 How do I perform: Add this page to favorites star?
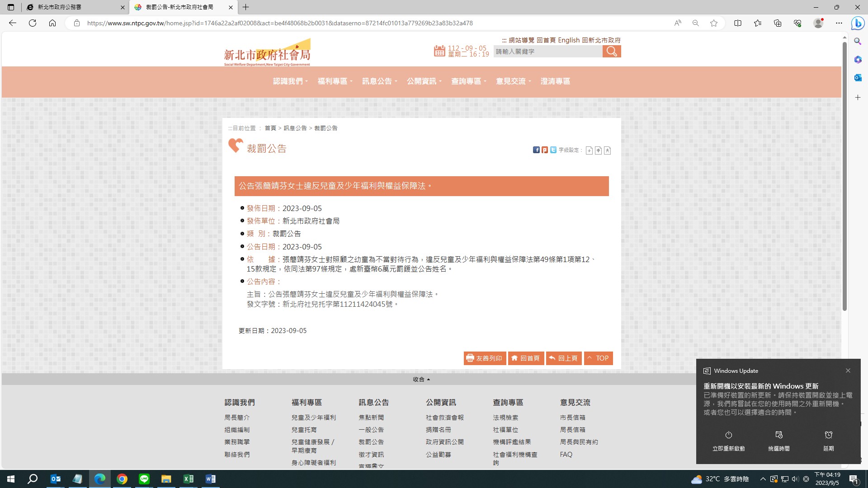pos(714,23)
